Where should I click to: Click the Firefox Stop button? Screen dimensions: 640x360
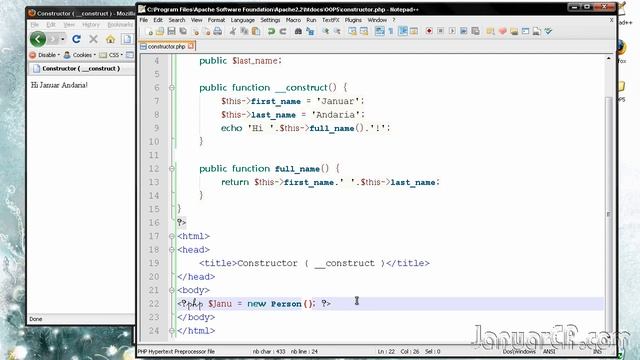tap(93, 39)
